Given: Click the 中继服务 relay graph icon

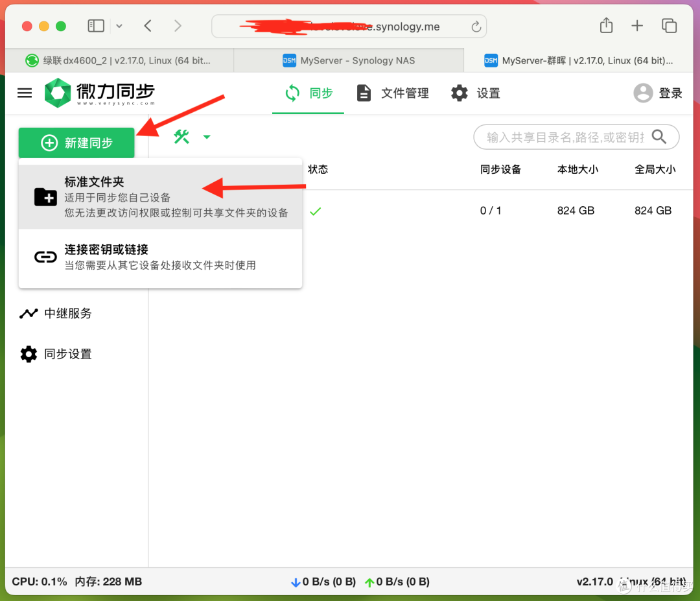Looking at the screenshot, I should [29, 313].
